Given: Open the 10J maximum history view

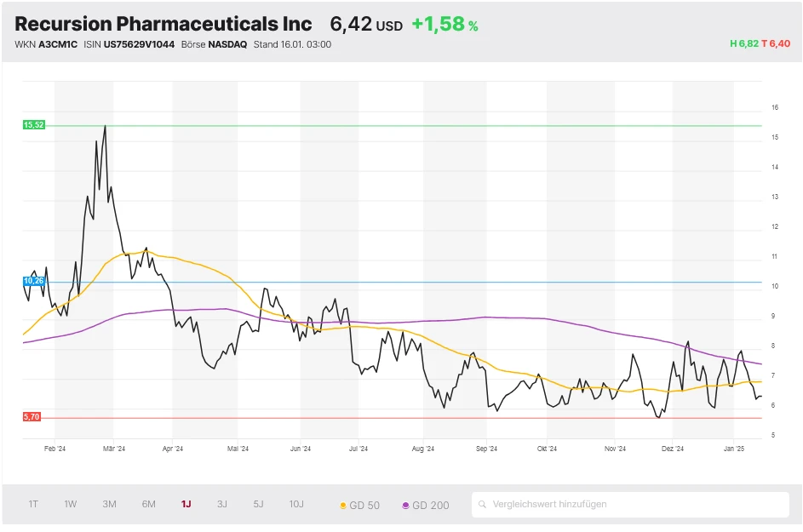Looking at the screenshot, I should coord(295,504).
